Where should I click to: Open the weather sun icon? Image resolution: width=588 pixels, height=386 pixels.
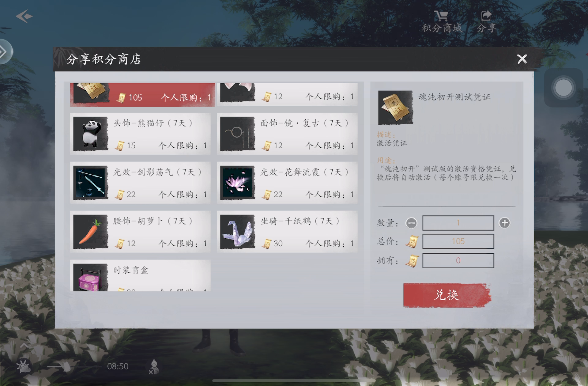(24, 366)
